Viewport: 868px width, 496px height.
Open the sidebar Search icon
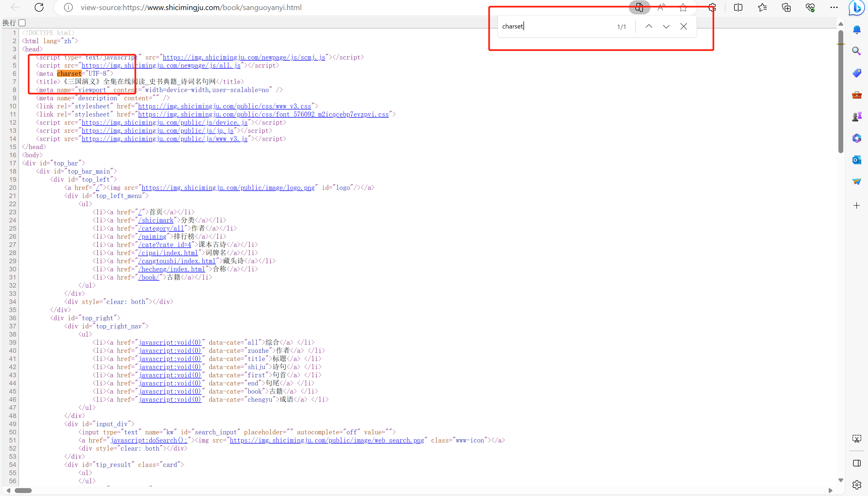coord(857,51)
